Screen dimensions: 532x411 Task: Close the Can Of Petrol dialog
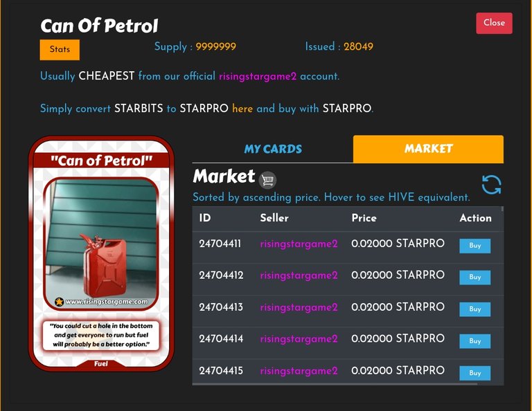pos(494,23)
